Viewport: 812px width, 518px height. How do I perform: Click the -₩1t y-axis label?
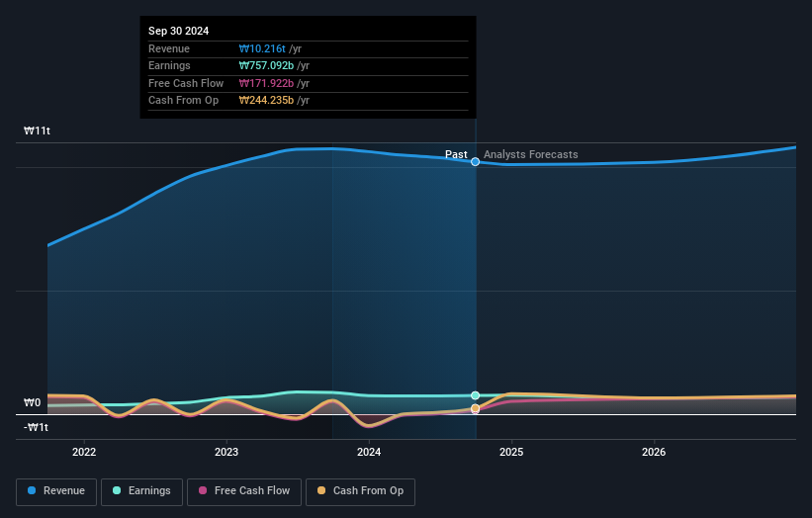pyautogui.click(x=36, y=427)
